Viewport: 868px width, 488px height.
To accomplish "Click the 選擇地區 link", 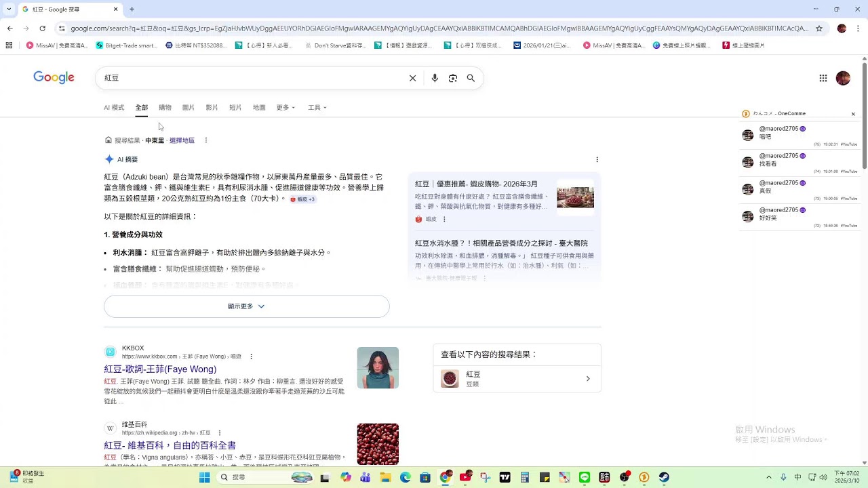I will [x=182, y=141].
